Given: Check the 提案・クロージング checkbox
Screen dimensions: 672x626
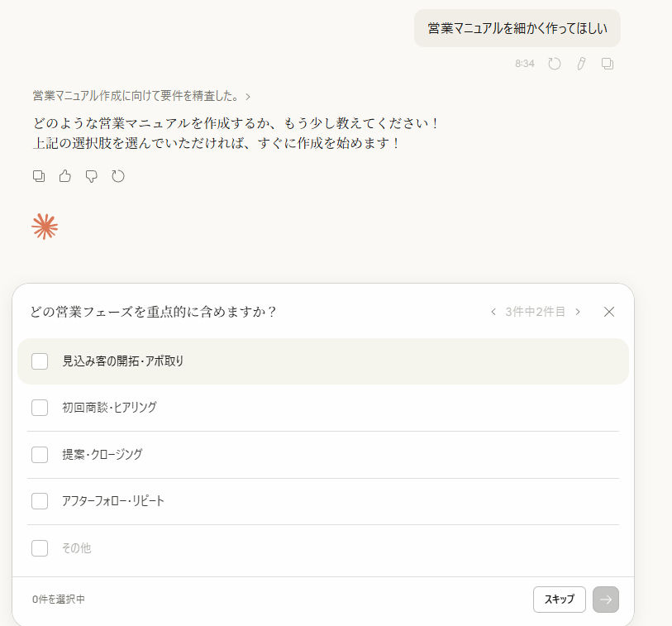Looking at the screenshot, I should [x=40, y=455].
